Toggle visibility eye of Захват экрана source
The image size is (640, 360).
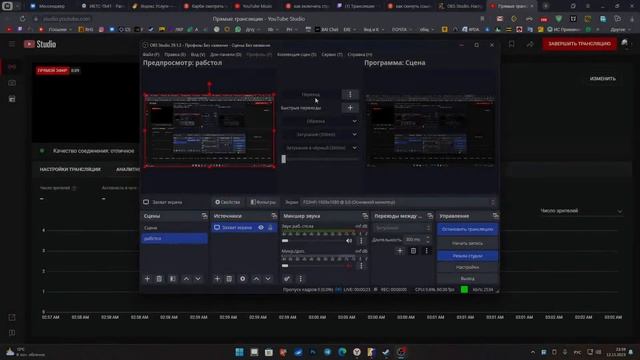pos(261,227)
